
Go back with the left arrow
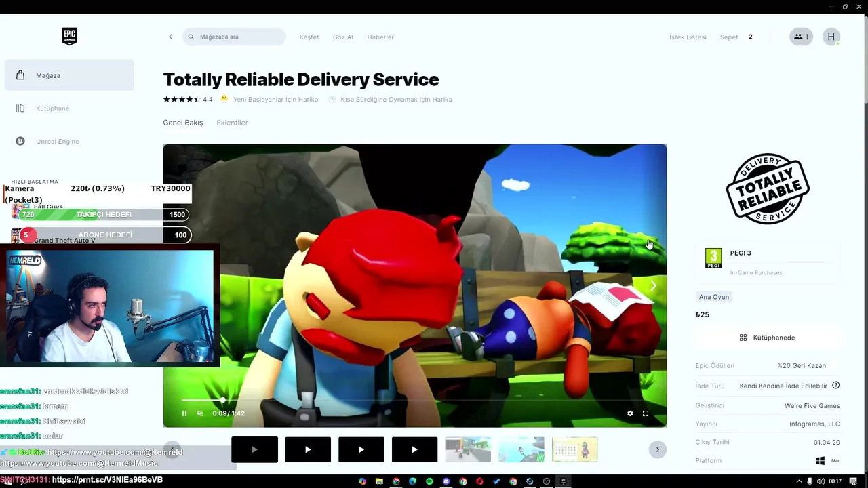[x=170, y=37]
